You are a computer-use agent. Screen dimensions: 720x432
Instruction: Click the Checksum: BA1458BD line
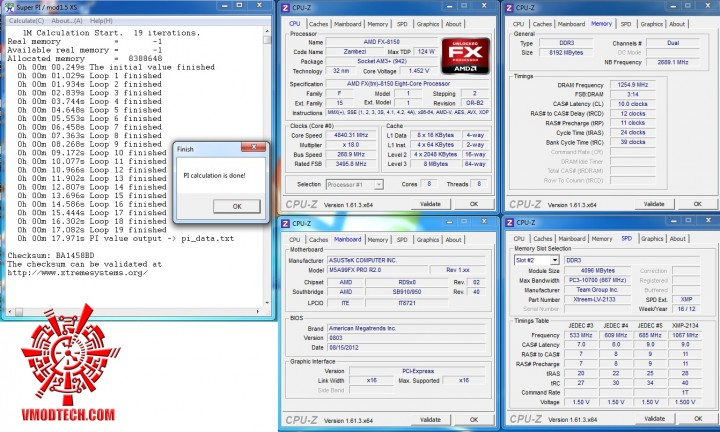coord(51,255)
